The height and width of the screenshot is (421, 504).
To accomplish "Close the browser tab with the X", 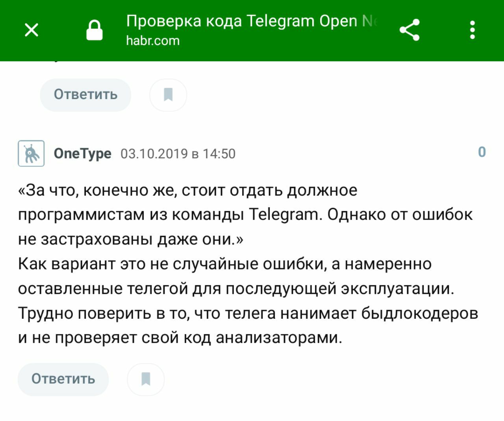I will (31, 30).
